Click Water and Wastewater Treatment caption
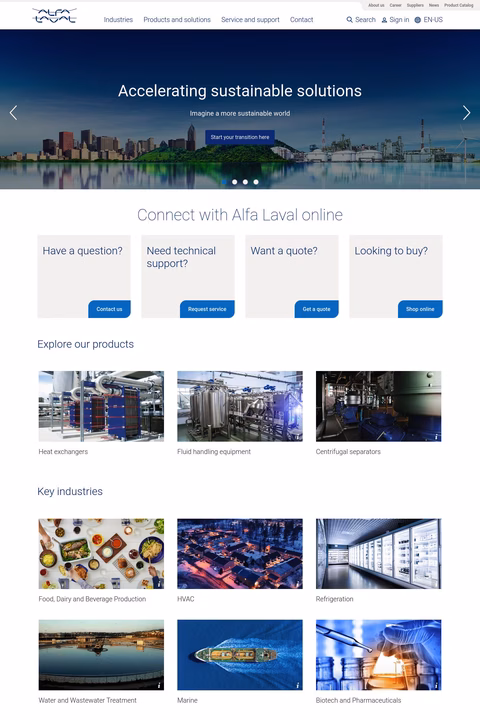This screenshot has width=480, height=720. tap(87, 701)
